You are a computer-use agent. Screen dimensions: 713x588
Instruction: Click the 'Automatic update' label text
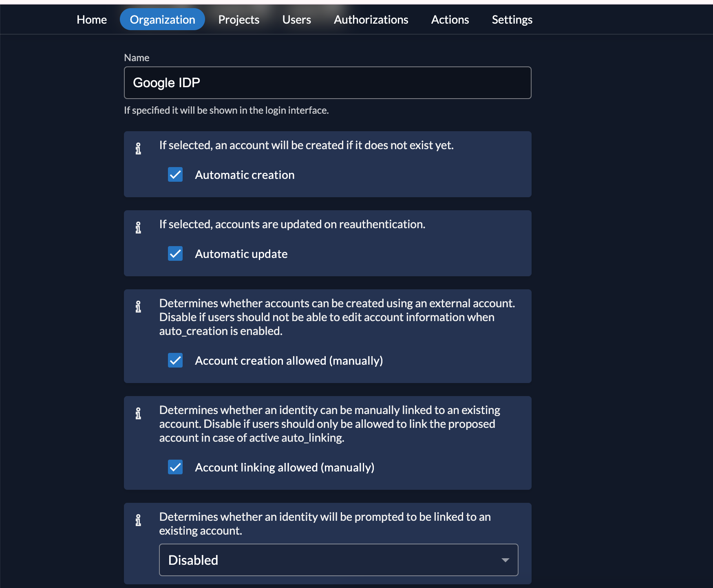[x=241, y=254]
